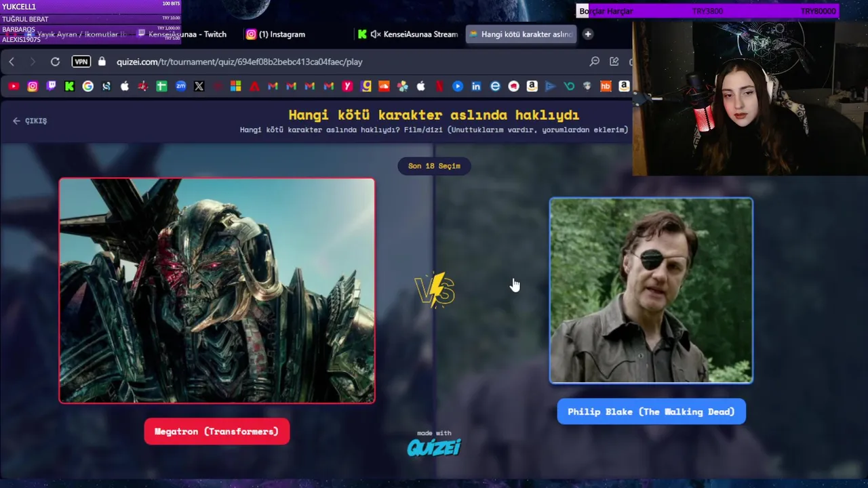Open the Twitch bookmark icon

click(x=51, y=86)
